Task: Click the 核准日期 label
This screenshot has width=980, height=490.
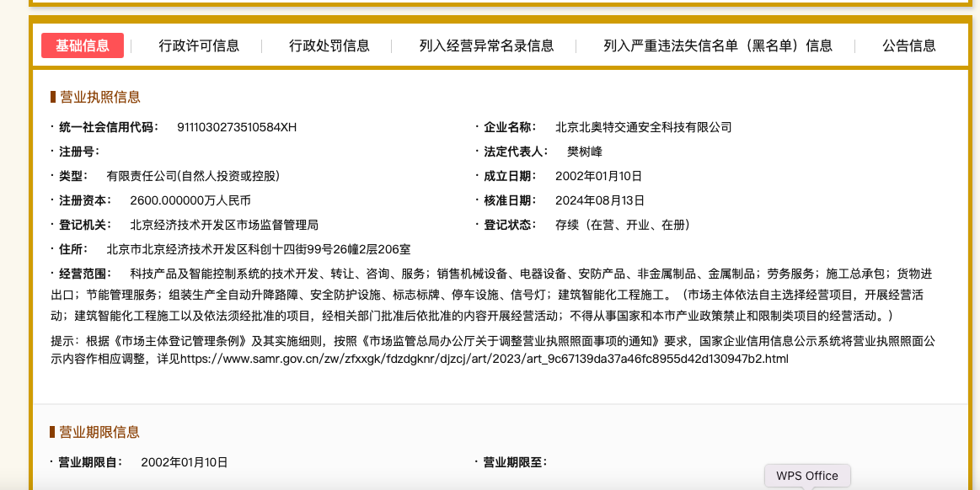Action: coord(510,201)
